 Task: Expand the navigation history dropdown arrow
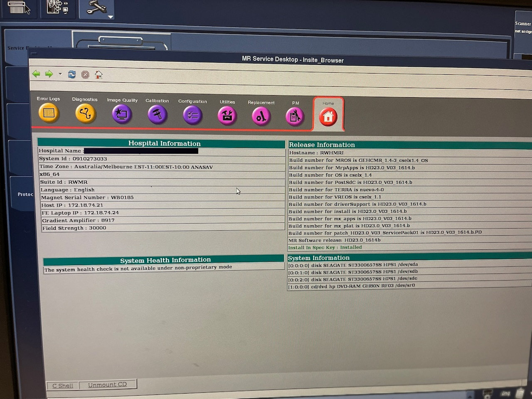pos(60,74)
